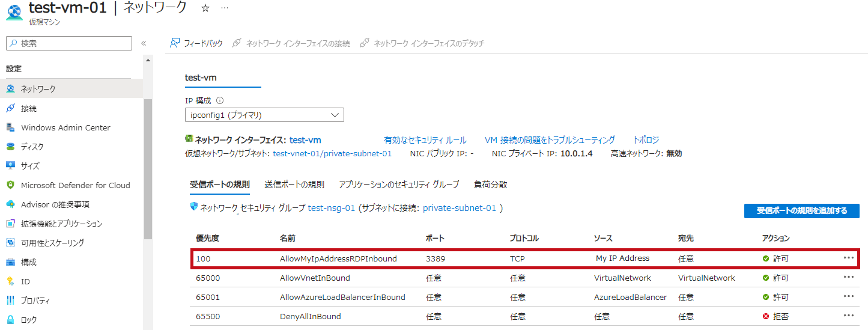Click the 拡張機能とアプリケーション icon
868x330 pixels.
10,224
